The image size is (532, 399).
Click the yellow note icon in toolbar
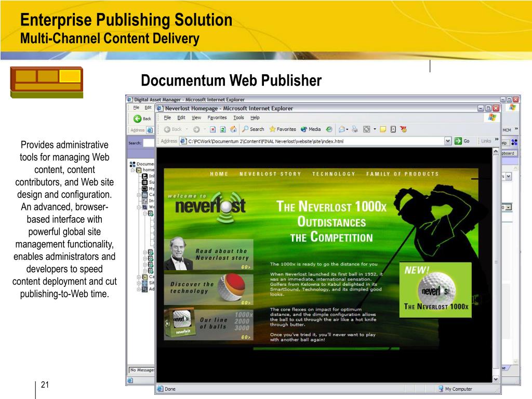click(383, 129)
